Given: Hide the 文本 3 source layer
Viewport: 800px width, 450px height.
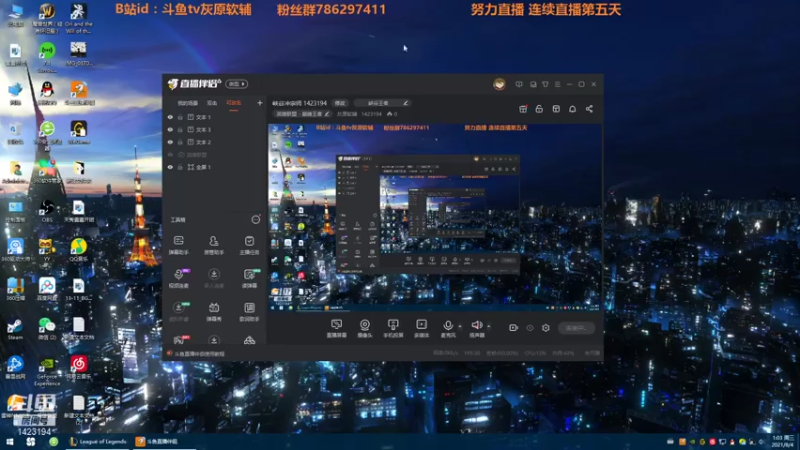Looking at the screenshot, I should click(170, 130).
